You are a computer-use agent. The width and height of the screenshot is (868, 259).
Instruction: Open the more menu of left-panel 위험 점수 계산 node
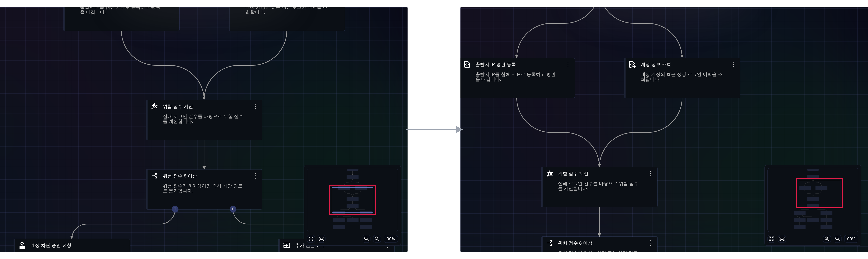255,107
